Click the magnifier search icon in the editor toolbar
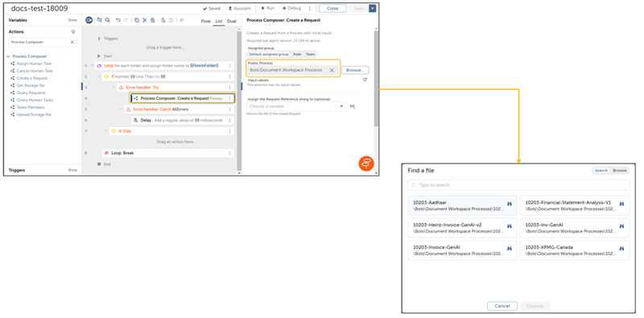644x318 pixels. 108,19
